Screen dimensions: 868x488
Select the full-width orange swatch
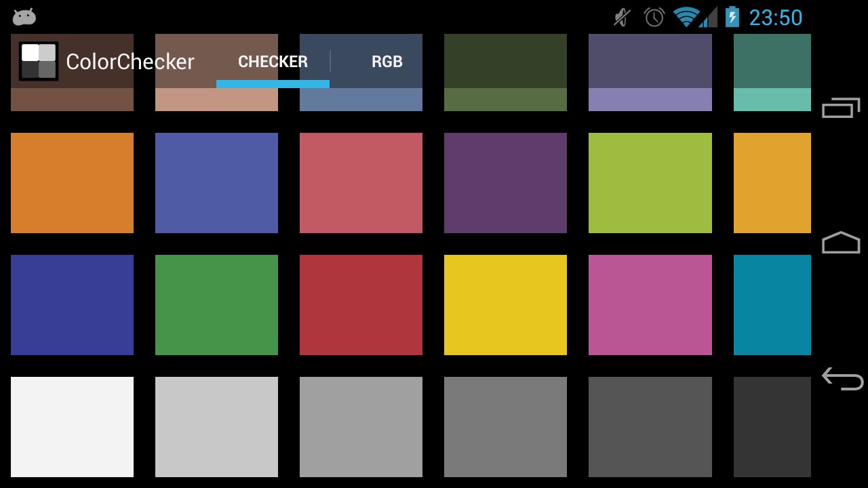[72, 183]
